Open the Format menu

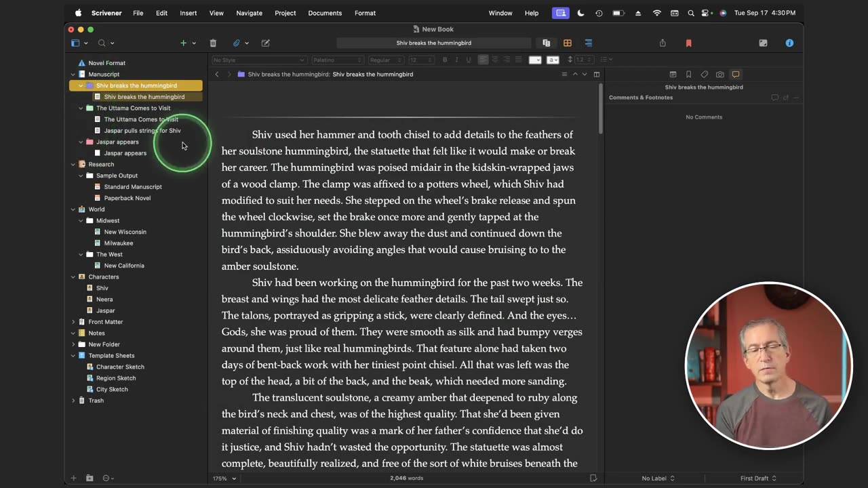365,13
